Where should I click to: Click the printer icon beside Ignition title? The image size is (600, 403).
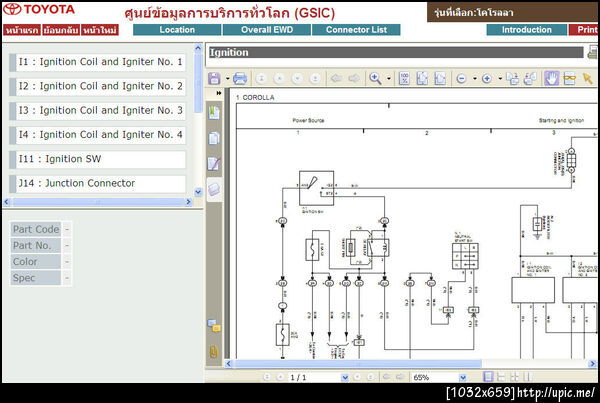coord(593,52)
